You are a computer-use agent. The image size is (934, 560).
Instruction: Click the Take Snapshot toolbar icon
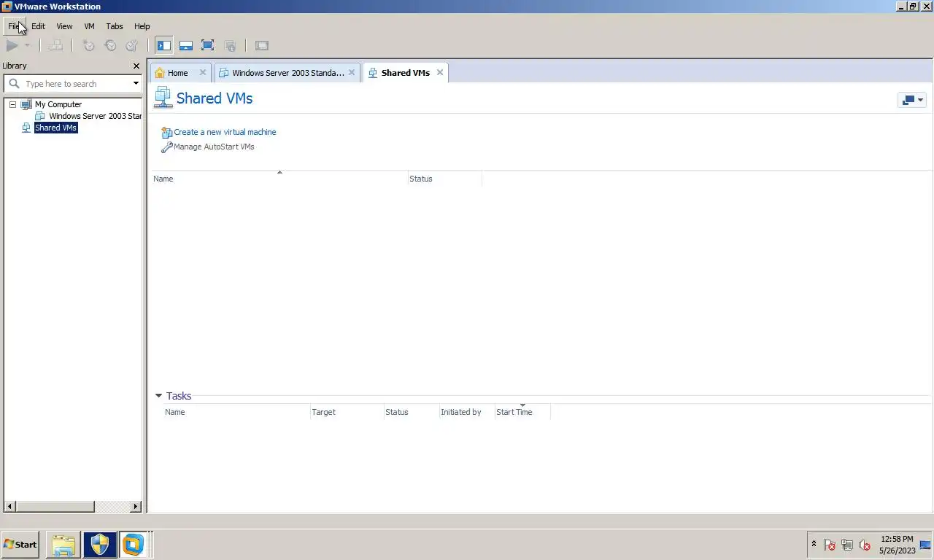pyautogui.click(x=88, y=45)
